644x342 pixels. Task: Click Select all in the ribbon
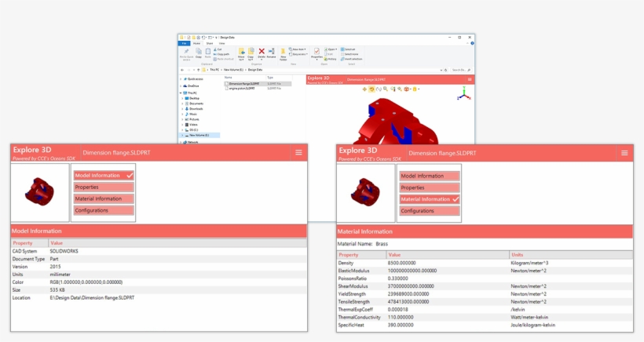(348, 49)
